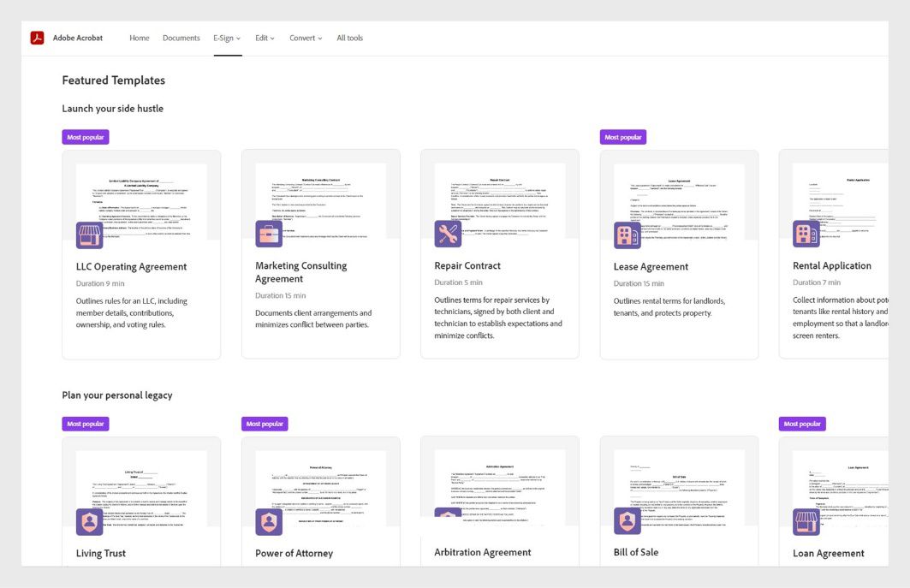Screen dimensions: 910x588
Task: Click the Most popular badge above Lease Agreement
Action: [x=622, y=136]
